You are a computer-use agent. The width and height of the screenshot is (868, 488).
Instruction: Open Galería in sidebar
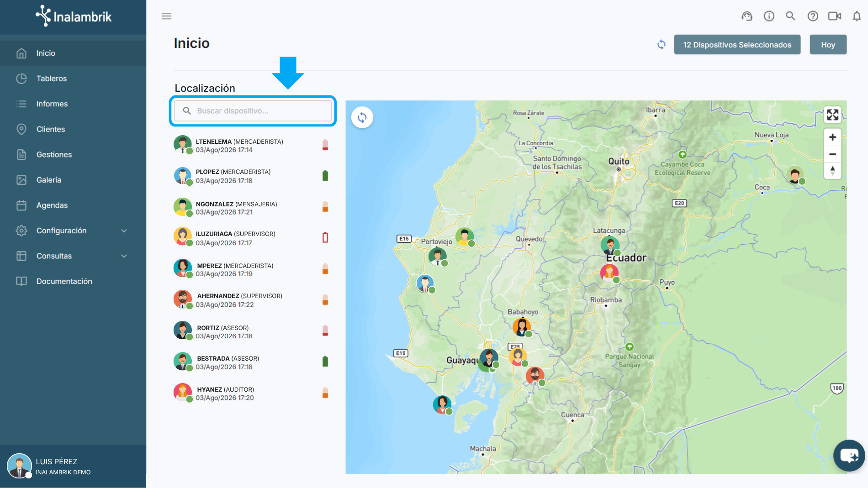tap(73, 180)
